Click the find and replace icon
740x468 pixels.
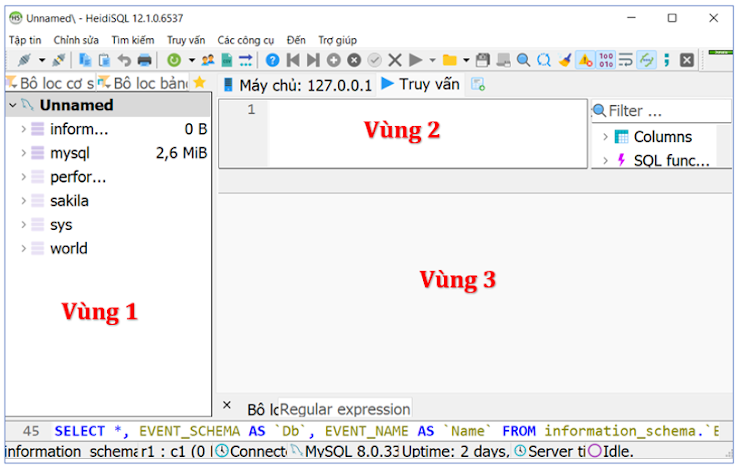tap(544, 60)
